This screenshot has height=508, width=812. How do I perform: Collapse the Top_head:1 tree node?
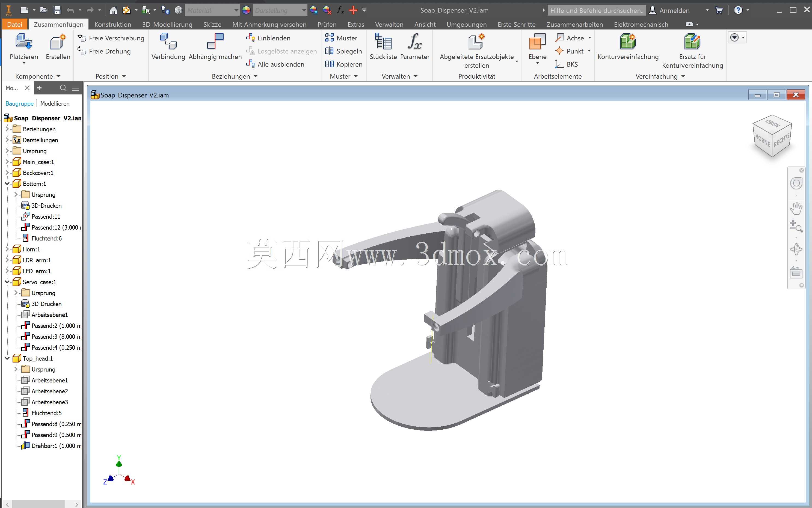pos(7,358)
